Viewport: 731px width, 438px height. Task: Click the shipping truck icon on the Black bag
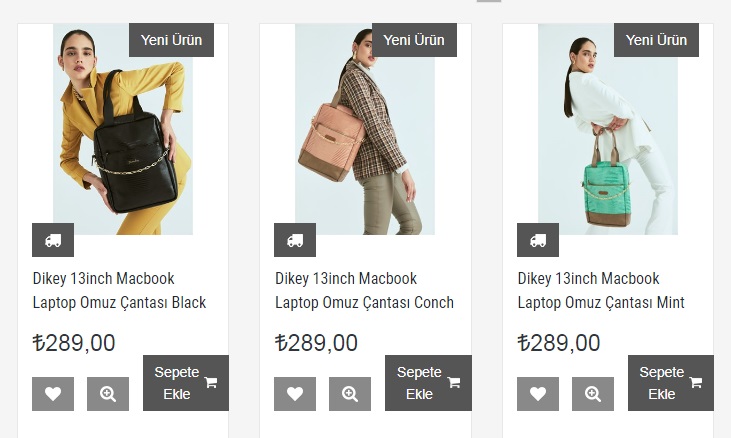coord(53,240)
